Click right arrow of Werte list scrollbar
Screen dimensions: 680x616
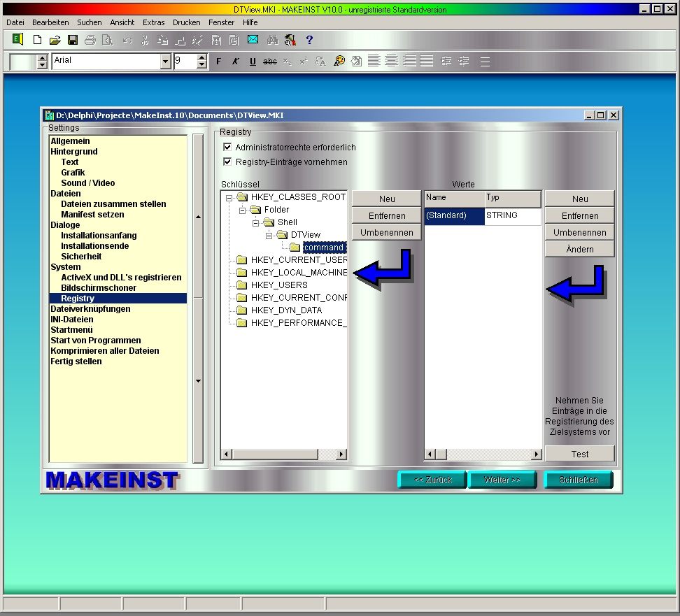[537, 454]
